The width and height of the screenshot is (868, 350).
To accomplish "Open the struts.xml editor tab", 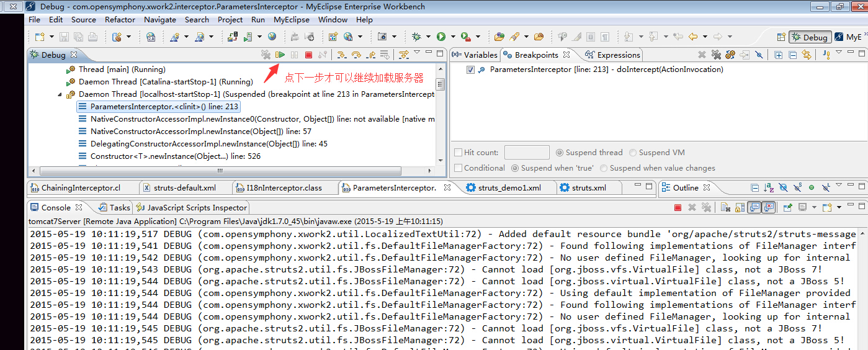I will coord(588,188).
